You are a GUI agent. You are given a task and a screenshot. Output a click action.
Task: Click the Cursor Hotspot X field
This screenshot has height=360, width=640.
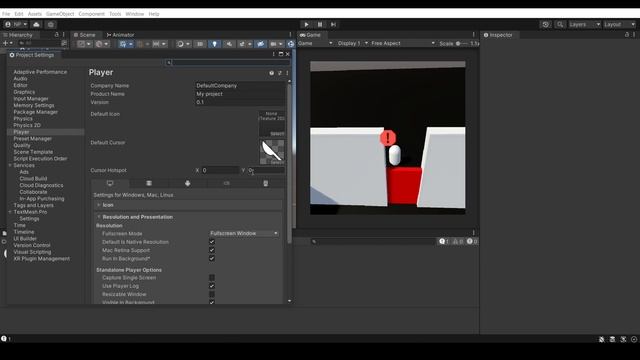pyautogui.click(x=220, y=170)
